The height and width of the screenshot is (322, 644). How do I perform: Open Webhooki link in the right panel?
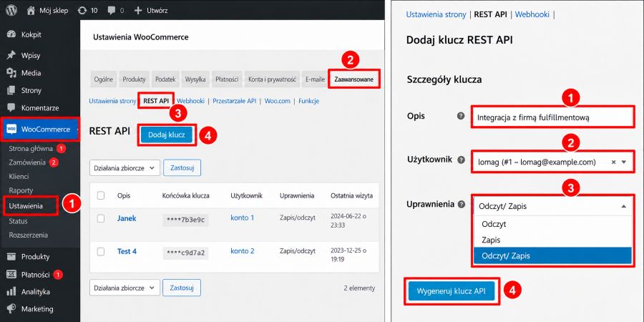pyautogui.click(x=532, y=14)
